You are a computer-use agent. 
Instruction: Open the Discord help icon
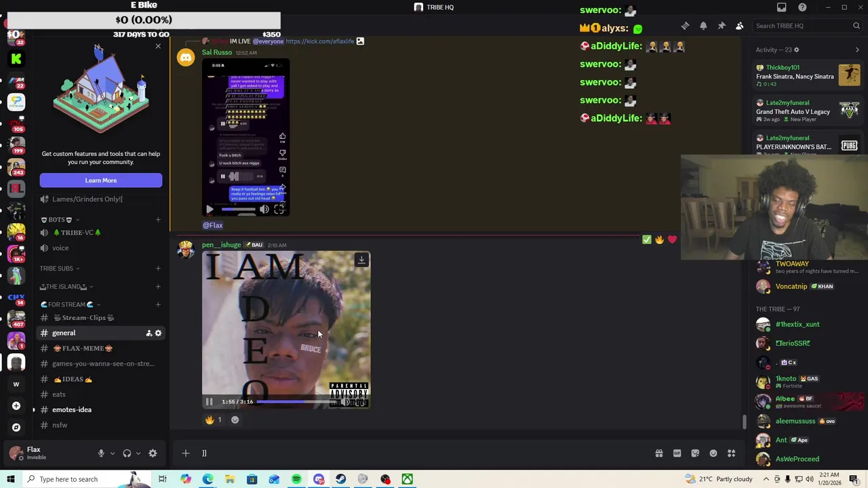[803, 7]
